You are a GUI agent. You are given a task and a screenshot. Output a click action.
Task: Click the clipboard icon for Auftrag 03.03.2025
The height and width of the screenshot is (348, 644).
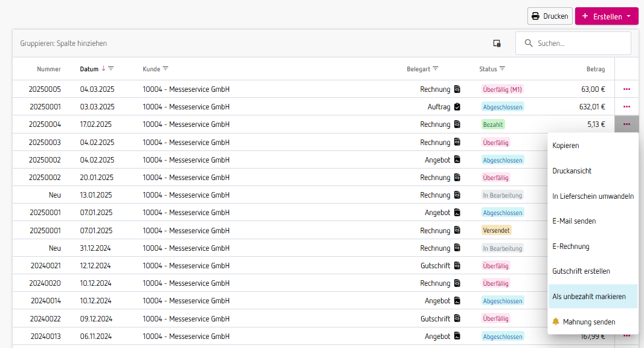point(457,107)
